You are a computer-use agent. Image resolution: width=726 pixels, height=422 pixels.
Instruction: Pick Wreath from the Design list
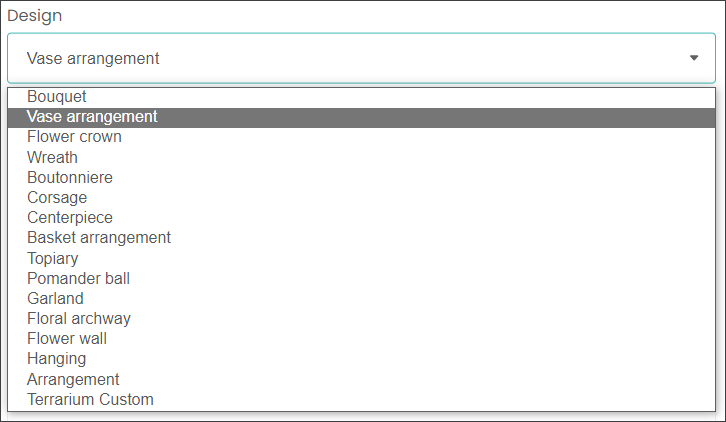[x=362, y=157]
